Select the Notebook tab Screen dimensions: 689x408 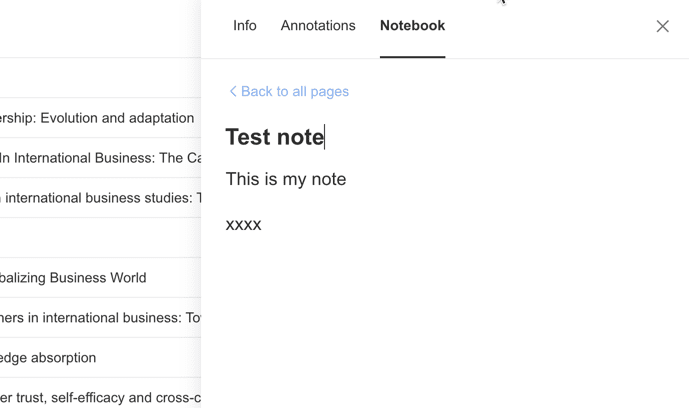(412, 26)
